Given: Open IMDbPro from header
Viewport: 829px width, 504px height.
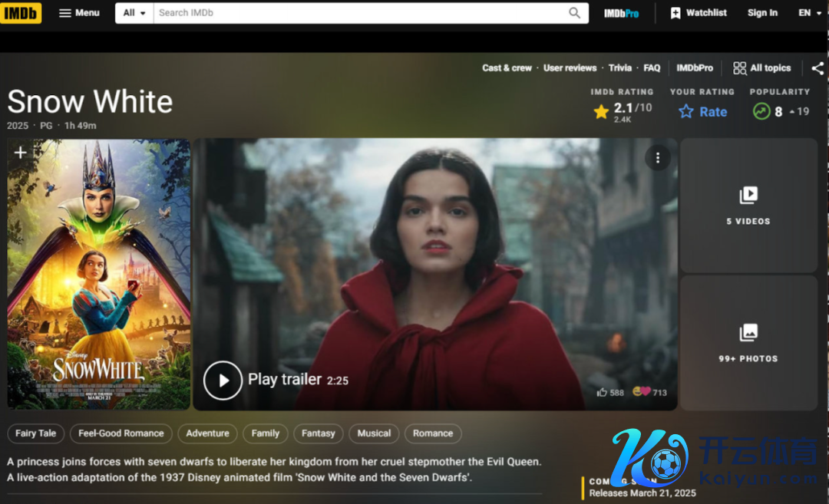Looking at the screenshot, I should 621,13.
